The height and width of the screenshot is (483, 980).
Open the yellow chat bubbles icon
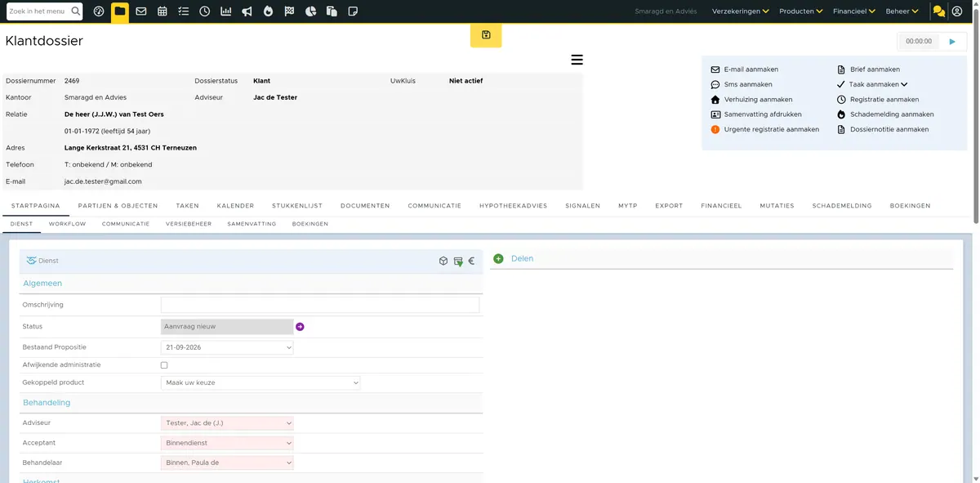pos(939,11)
